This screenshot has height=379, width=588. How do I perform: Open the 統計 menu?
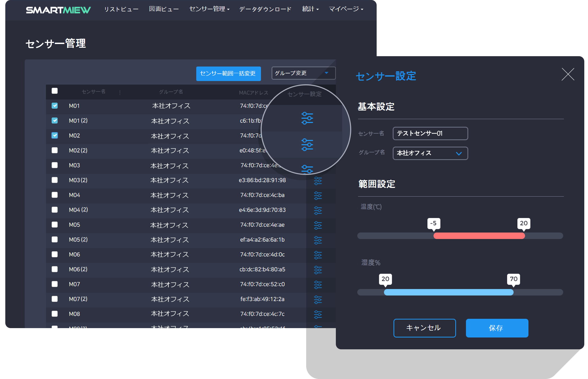(310, 9)
